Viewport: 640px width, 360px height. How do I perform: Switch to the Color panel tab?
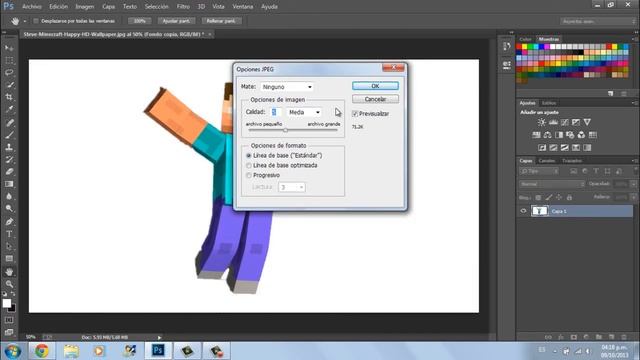click(x=525, y=39)
